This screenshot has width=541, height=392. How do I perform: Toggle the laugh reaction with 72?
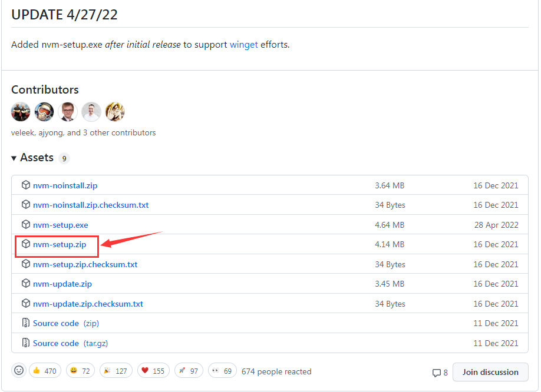click(x=80, y=371)
